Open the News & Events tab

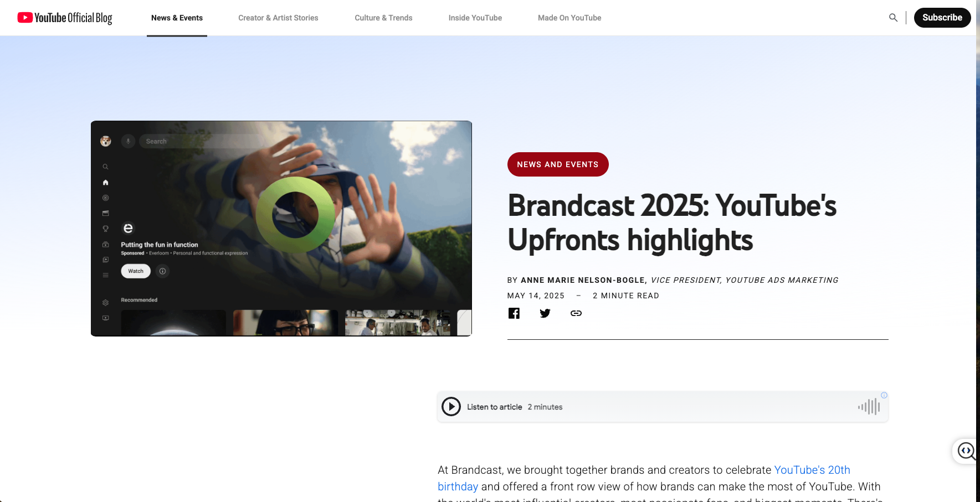(177, 18)
